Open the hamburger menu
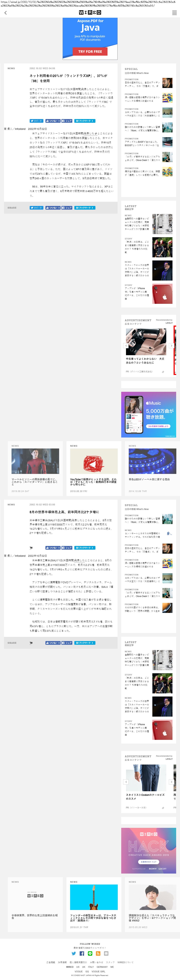Image resolution: width=180 pixels, height=980 pixels. (x=174, y=13)
